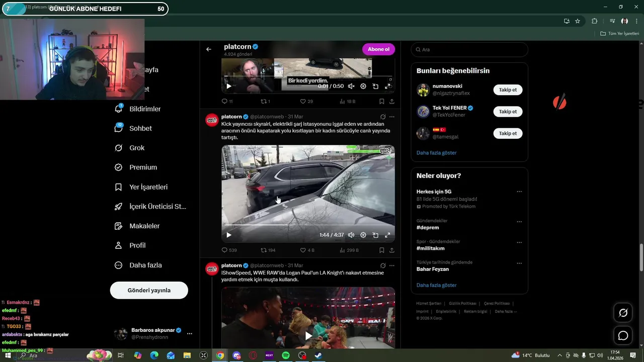The width and height of the screenshot is (644, 362).
Task: Unmute the top 0:50 video
Action: tap(351, 86)
